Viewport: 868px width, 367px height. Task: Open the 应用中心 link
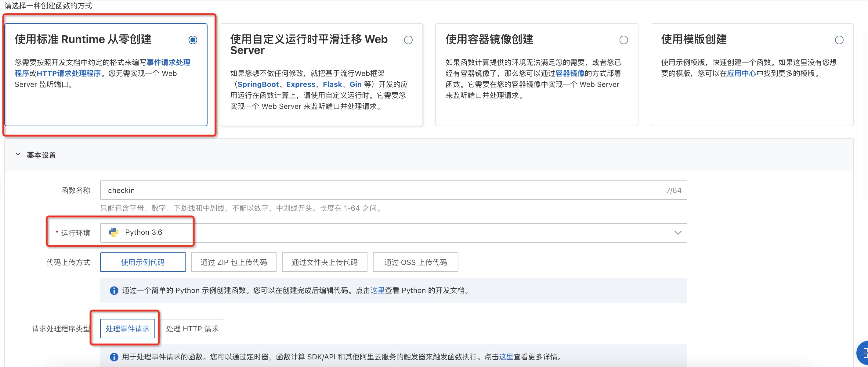(741, 73)
